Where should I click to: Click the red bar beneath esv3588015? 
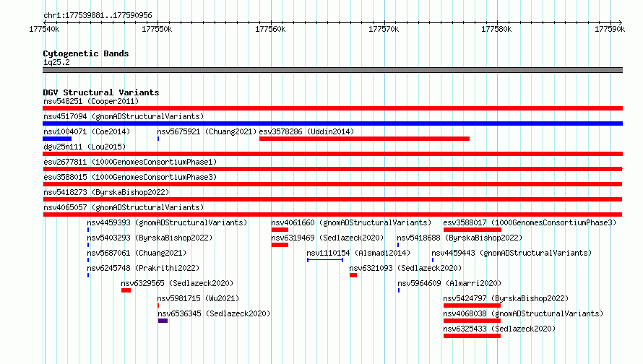pyautogui.click(x=332, y=184)
